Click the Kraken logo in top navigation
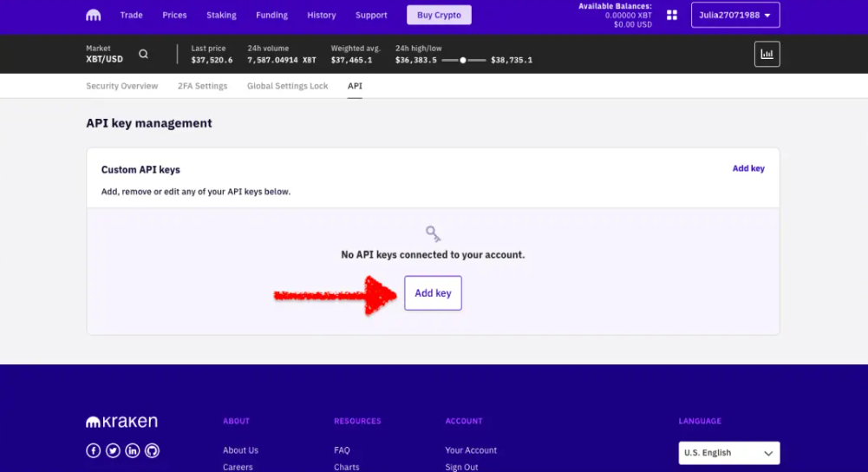 93,15
